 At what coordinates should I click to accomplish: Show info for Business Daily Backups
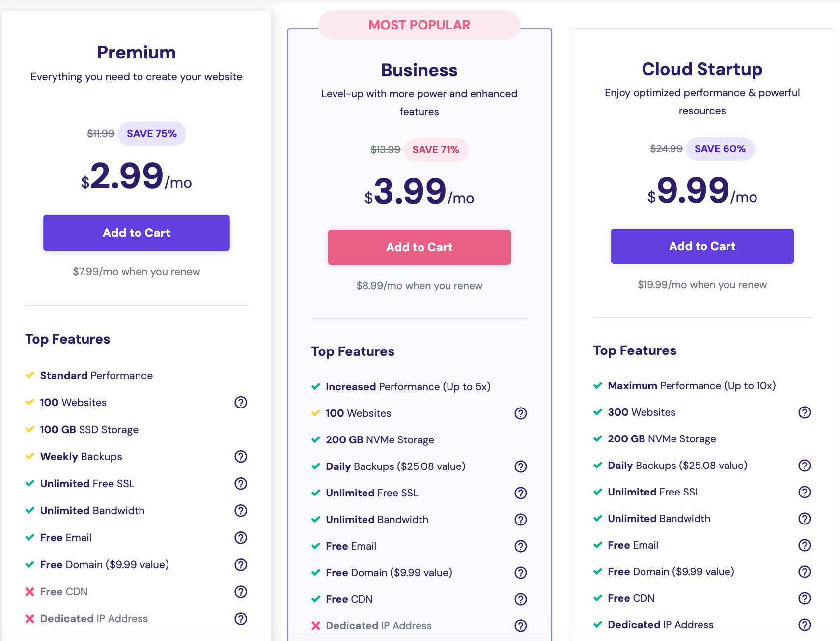click(x=521, y=466)
